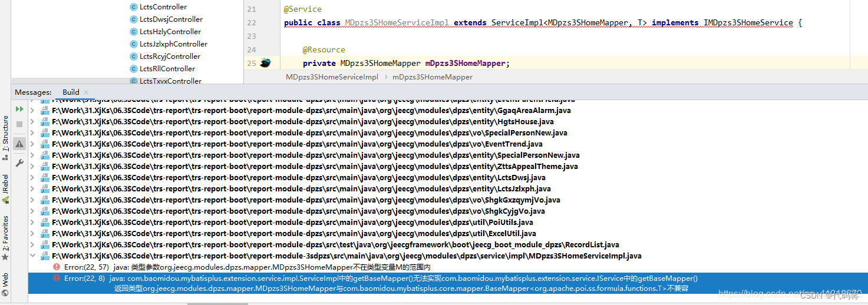868x305 pixels.
Task: Click file icon of HgtsHouse.java entry
Action: pos(45,122)
